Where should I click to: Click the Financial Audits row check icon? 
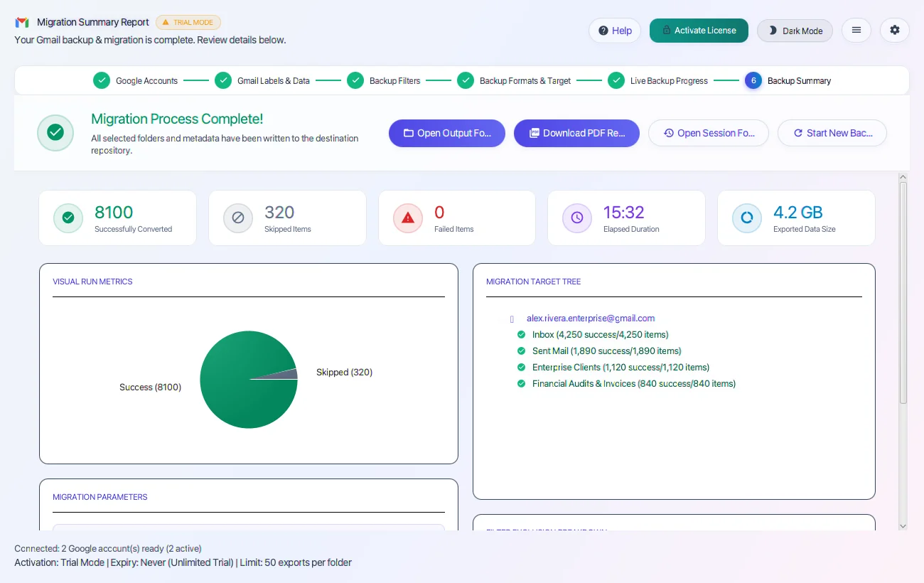pyautogui.click(x=521, y=384)
